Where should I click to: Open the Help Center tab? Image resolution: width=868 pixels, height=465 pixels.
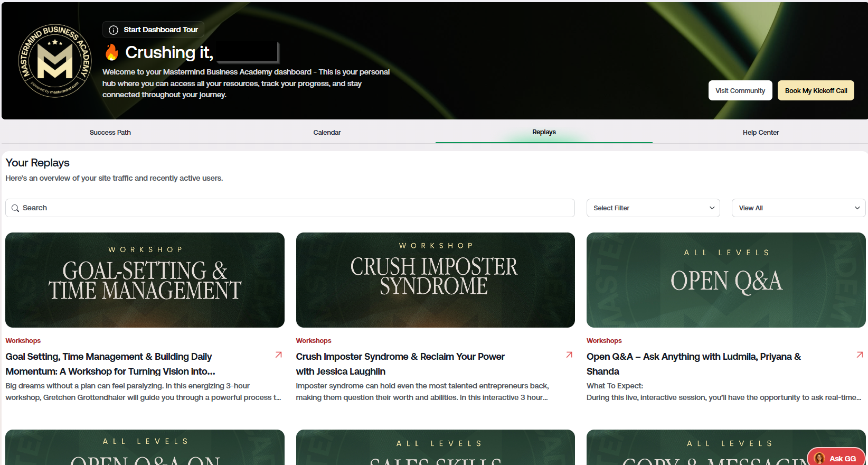(760, 133)
